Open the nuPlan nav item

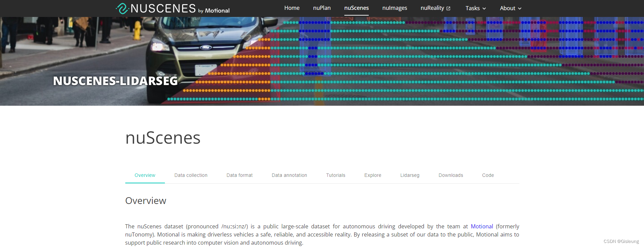tap(322, 8)
